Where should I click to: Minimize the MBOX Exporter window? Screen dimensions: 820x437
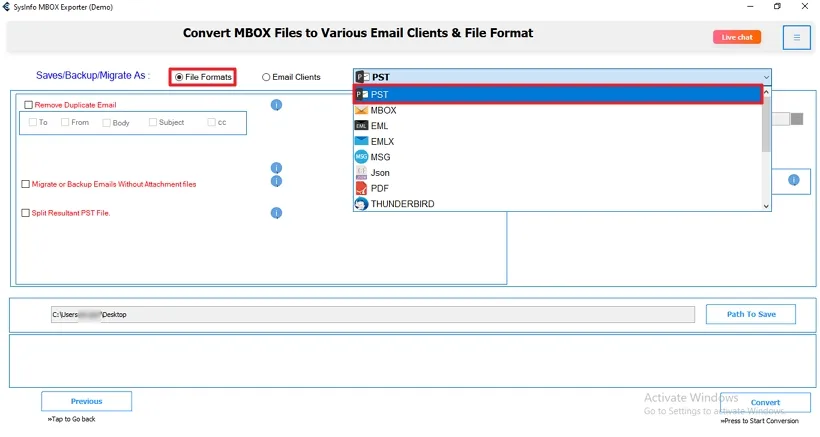(x=750, y=7)
